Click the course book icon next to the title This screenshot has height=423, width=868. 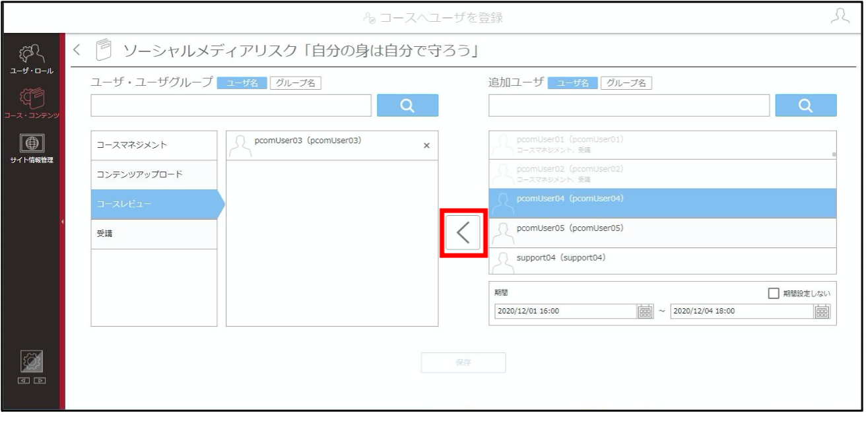105,50
